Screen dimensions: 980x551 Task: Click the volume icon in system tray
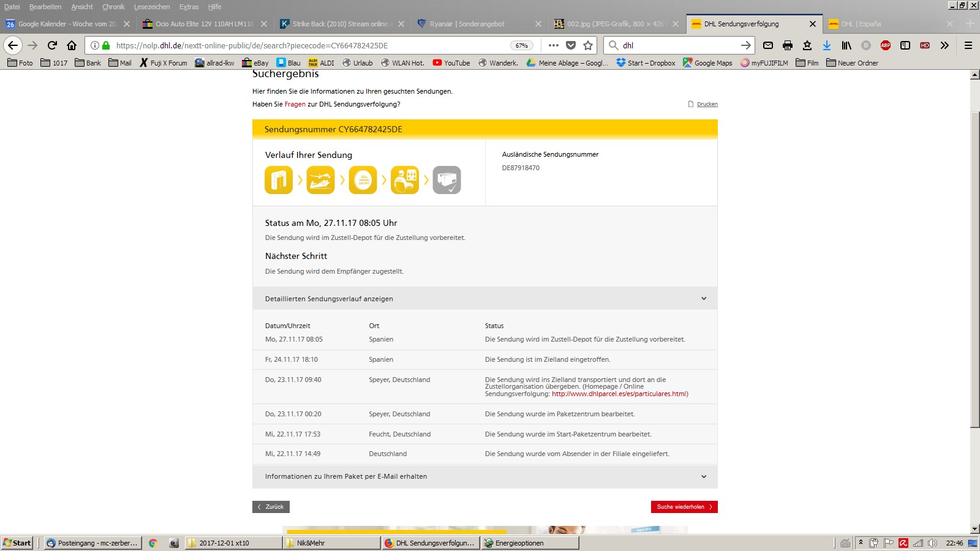[933, 543]
